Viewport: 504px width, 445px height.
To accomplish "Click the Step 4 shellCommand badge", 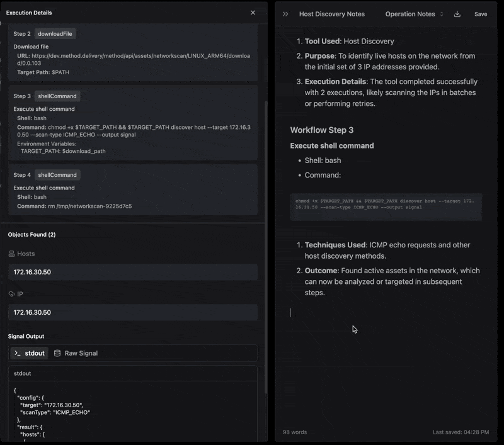I will [57, 175].
